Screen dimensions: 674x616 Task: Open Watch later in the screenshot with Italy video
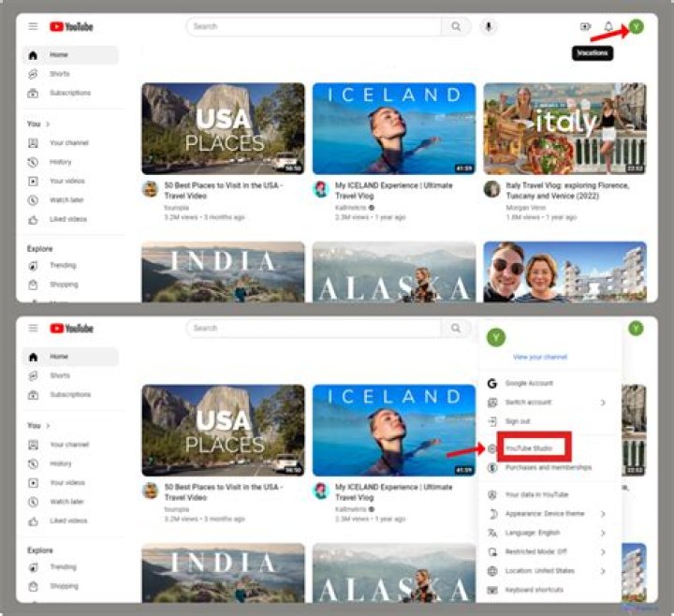(66, 200)
